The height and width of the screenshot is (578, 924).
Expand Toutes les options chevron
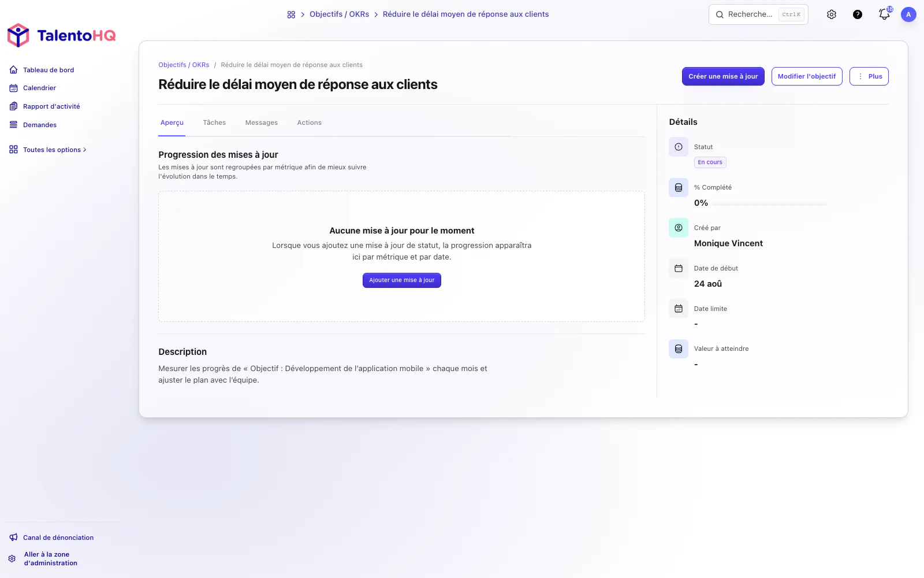85,150
